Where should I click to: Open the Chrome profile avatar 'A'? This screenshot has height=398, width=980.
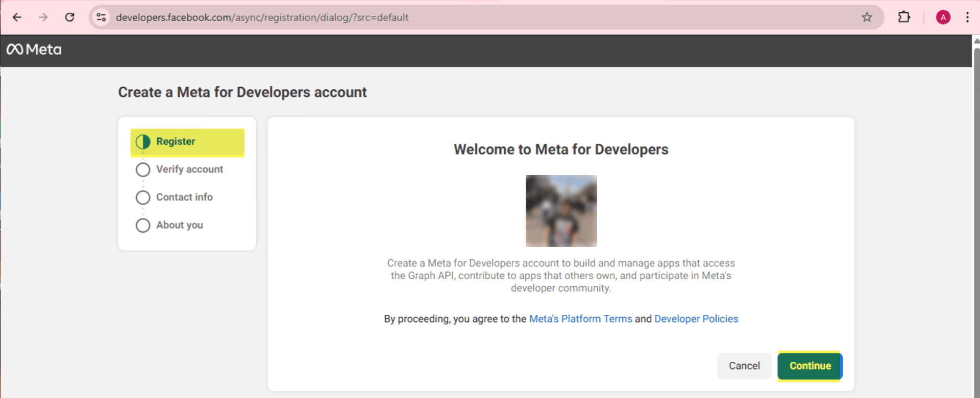point(943,17)
